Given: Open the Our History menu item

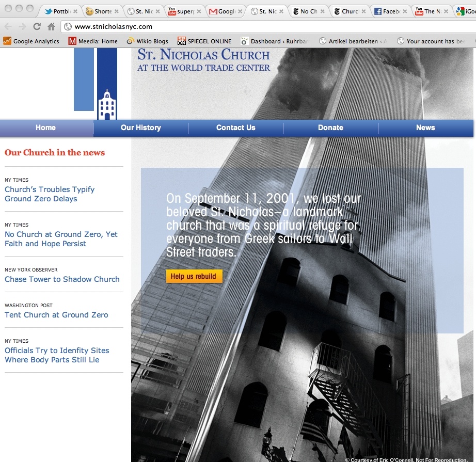Looking at the screenshot, I should tap(141, 128).
